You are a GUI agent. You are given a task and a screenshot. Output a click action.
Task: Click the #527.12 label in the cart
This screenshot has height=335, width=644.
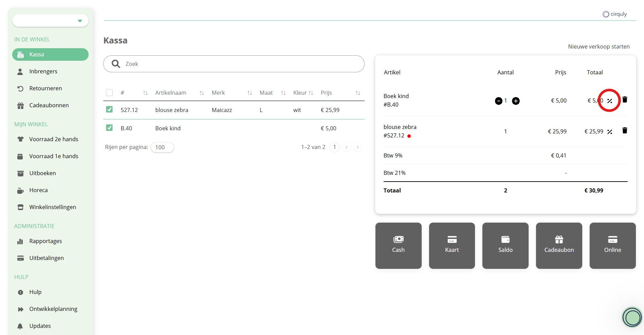pos(394,135)
